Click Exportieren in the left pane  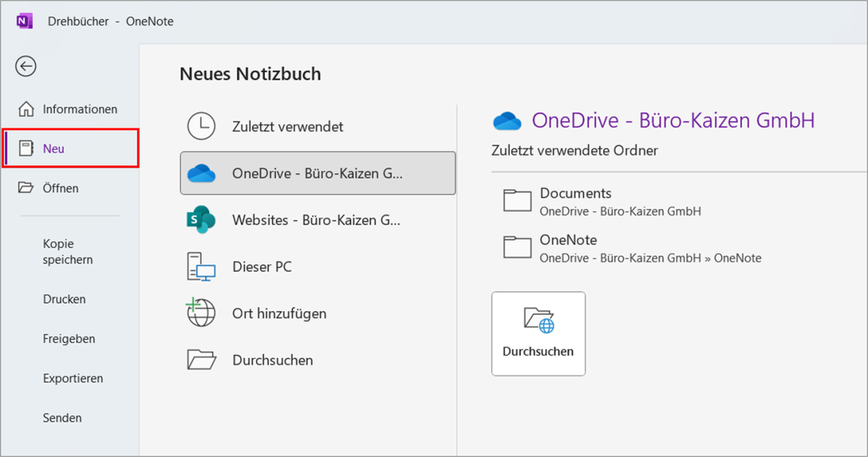click(73, 378)
